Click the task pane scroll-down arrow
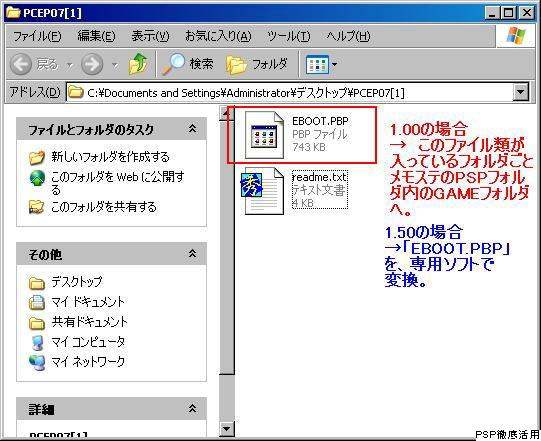Image resolution: width=541 pixels, height=441 pixels. [227, 429]
